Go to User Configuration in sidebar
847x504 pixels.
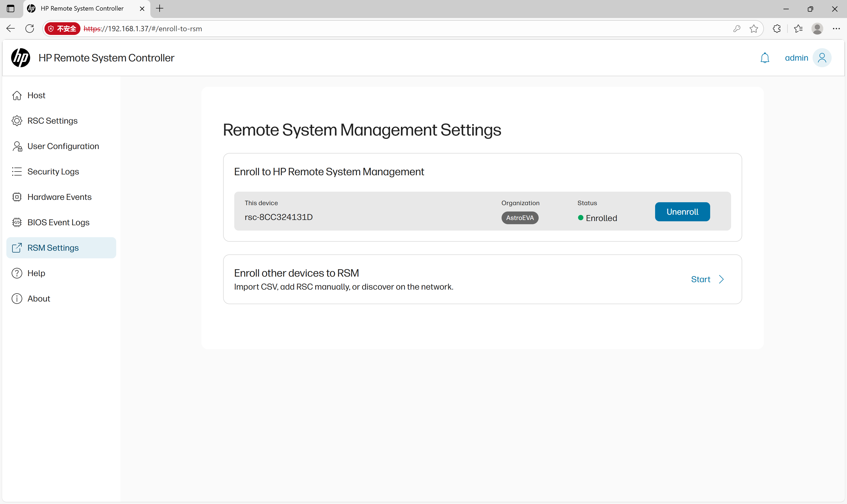click(x=63, y=146)
